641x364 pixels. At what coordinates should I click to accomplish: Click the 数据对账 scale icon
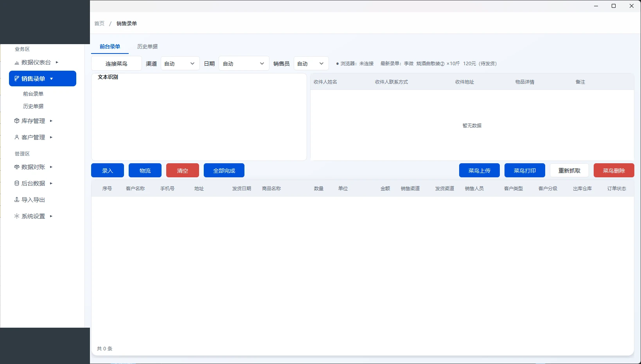[17, 167]
